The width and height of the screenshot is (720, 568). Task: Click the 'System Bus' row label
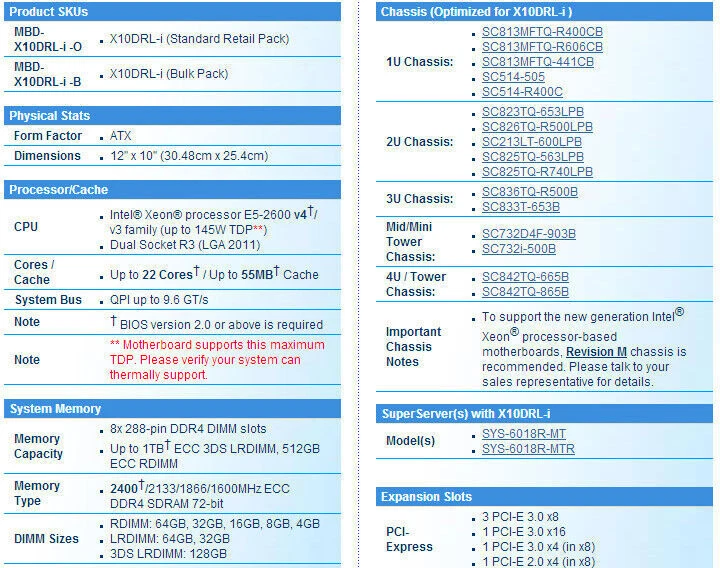pyautogui.click(x=48, y=300)
